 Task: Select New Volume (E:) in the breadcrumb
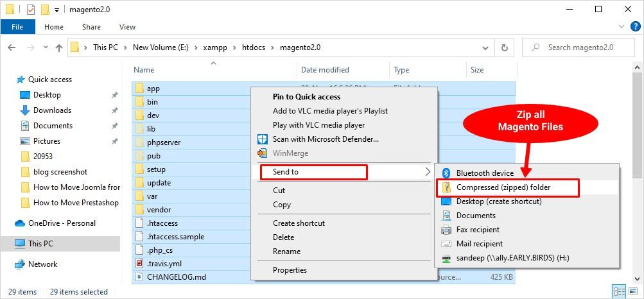(161, 47)
